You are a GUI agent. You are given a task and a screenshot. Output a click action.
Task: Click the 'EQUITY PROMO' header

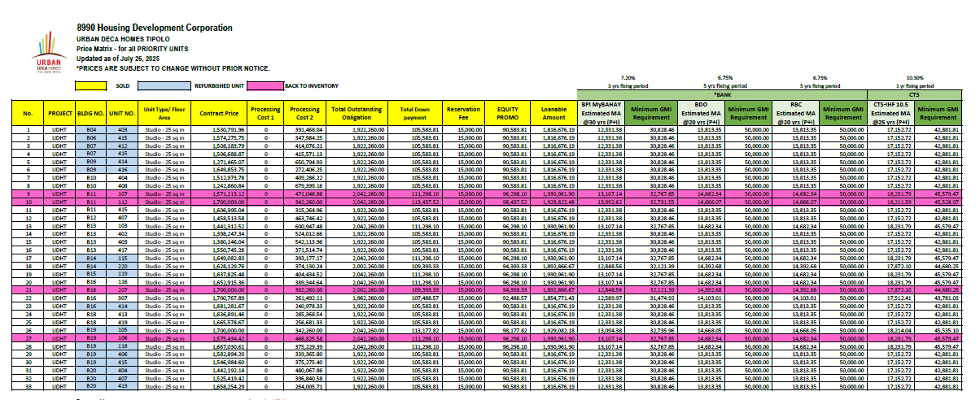pyautogui.click(x=507, y=112)
